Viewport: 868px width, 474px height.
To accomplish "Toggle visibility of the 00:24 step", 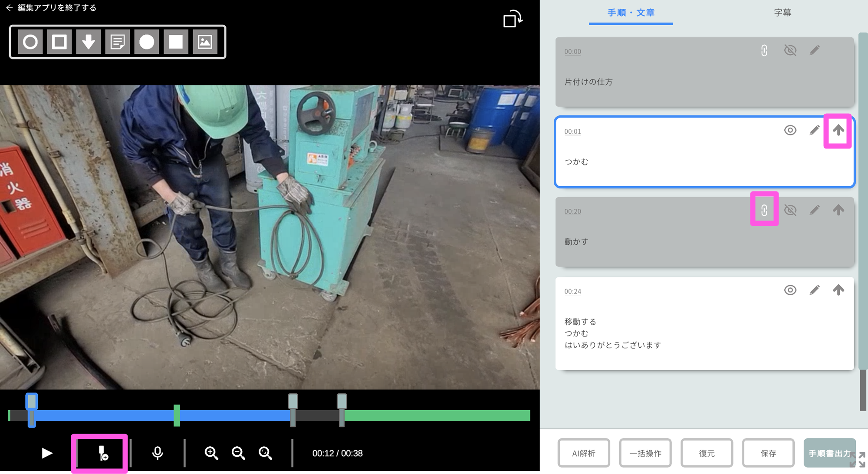I will coord(790,290).
